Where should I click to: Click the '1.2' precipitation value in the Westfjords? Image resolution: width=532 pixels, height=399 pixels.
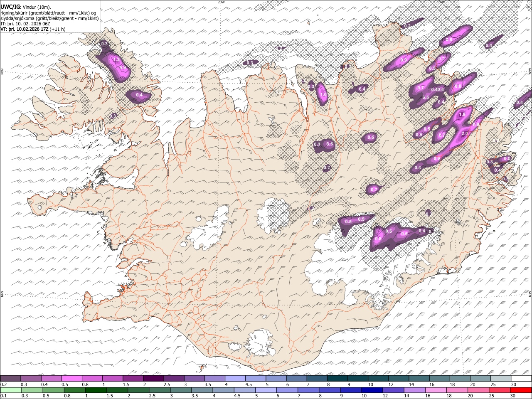(116, 60)
